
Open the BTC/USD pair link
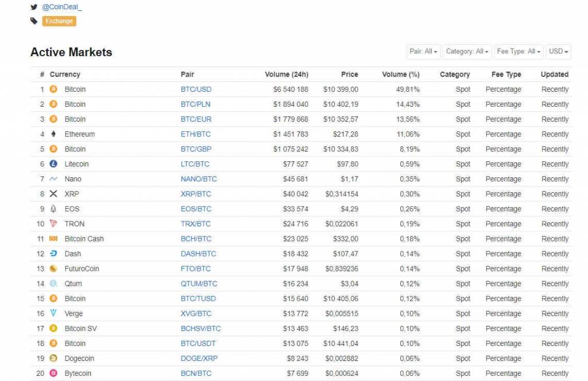click(x=196, y=89)
